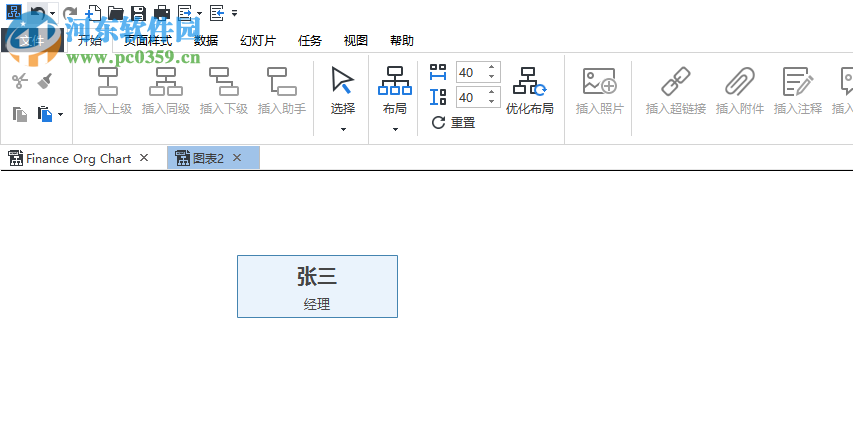This screenshot has width=853, height=443.
Task: Click the 插入超链接 hyperlink button
Action: coord(676,90)
